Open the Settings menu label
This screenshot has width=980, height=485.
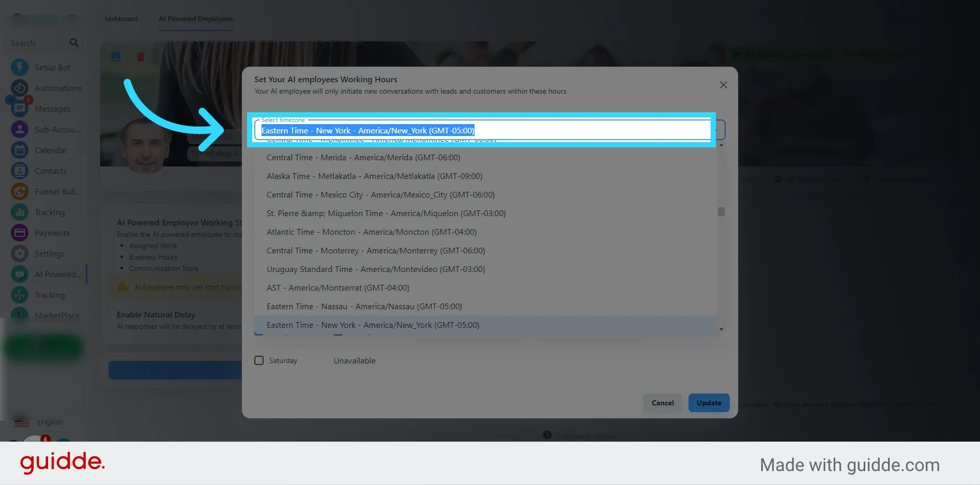pos(50,253)
